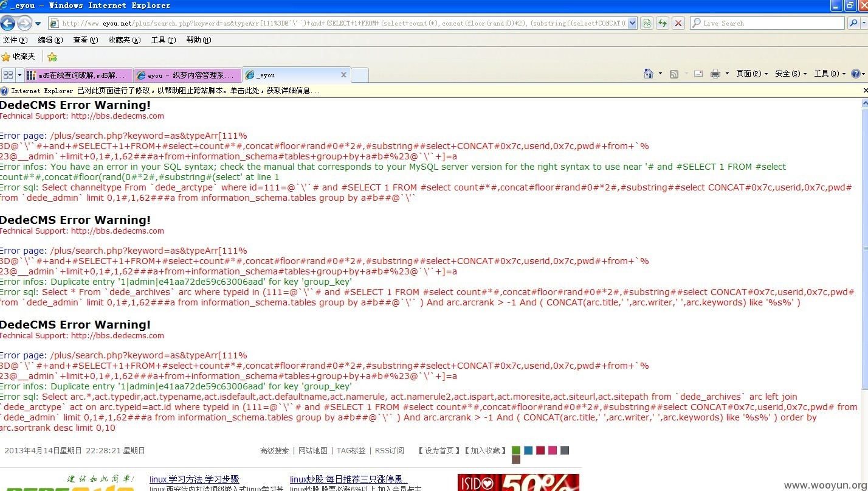Screen dimensions: 868x491
Task: Open search provider options dropdown
Action: pyautogui.click(x=863, y=23)
